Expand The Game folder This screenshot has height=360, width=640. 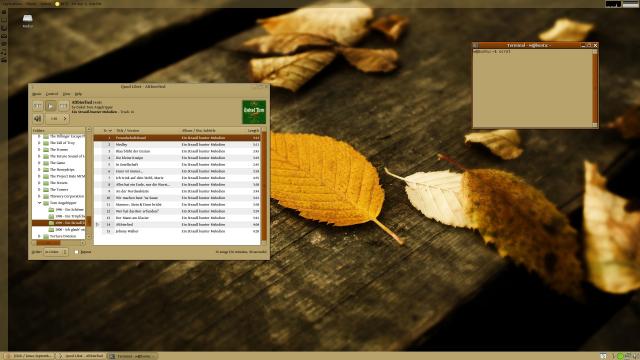coord(39,163)
